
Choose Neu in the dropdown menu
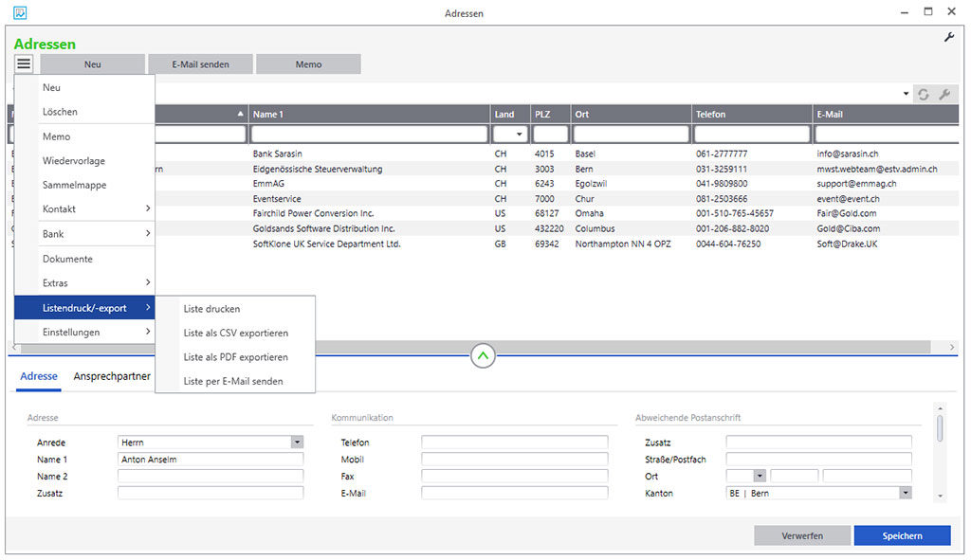84,88
